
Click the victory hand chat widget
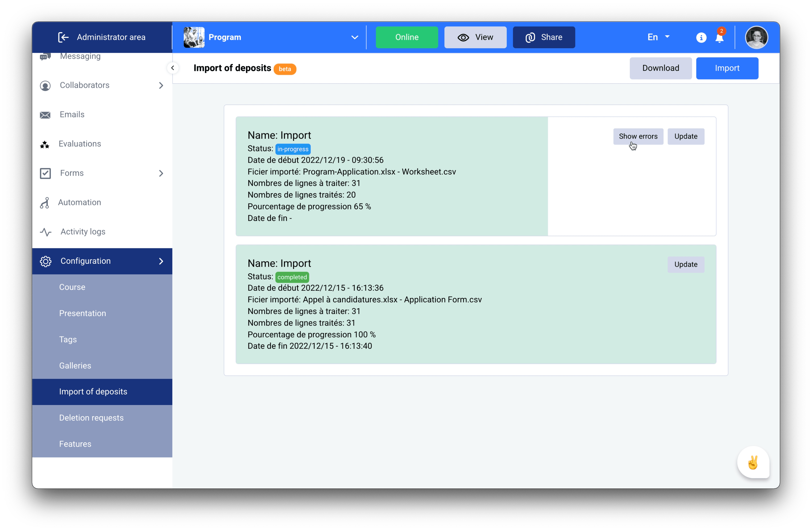pos(753,462)
